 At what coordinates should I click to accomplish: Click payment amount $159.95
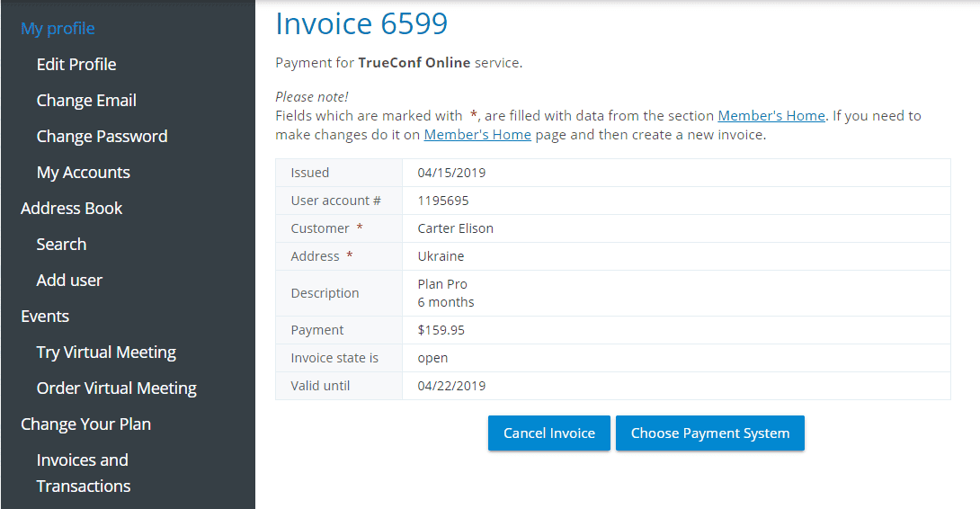441,330
